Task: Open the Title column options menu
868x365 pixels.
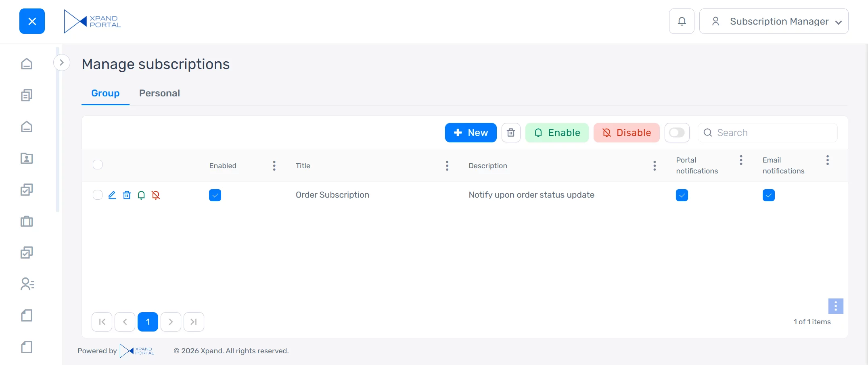Action: click(447, 166)
